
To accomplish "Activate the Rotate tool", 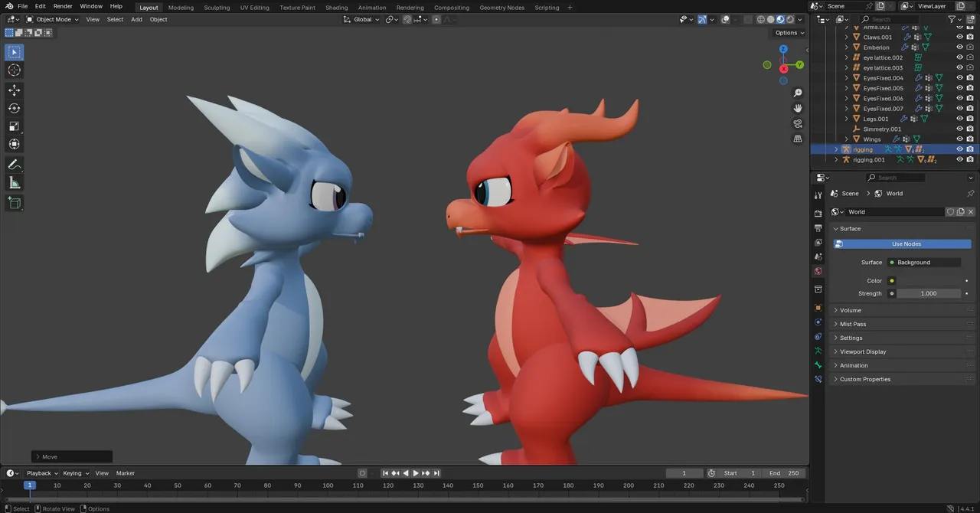I will pos(14,108).
